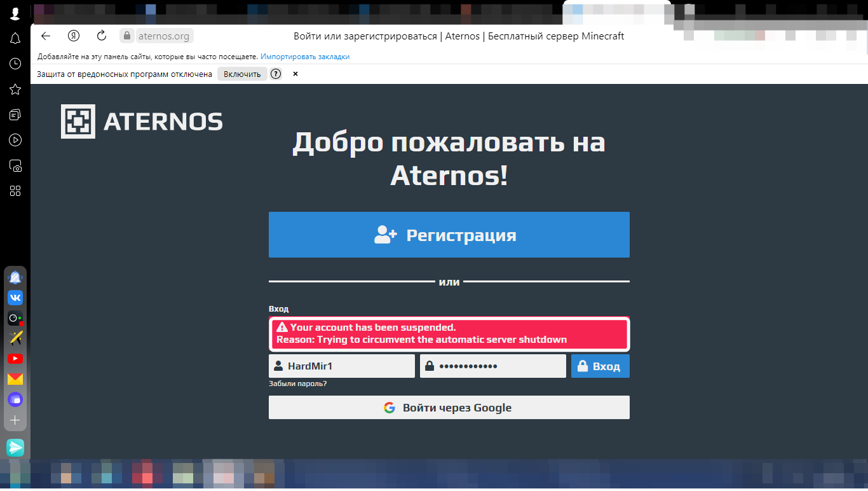Image resolution: width=868 pixels, height=491 pixels.
Task: Dismiss the malware protection warning bar
Action: pyautogui.click(x=295, y=74)
